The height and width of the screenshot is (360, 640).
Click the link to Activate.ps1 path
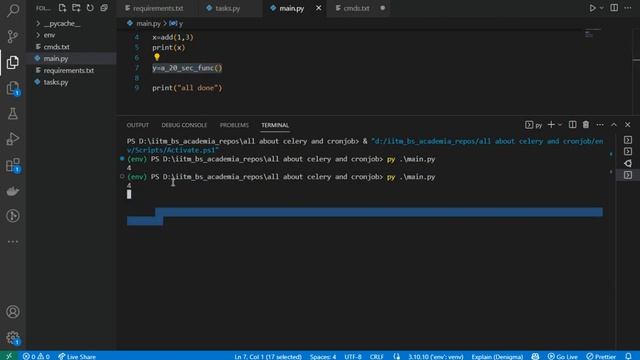point(365,145)
